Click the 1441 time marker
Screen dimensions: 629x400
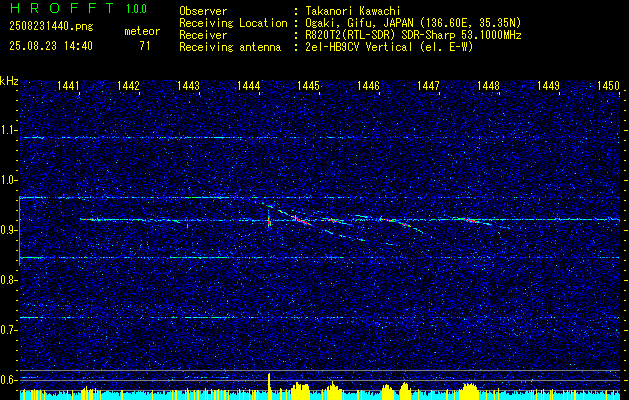(68, 85)
